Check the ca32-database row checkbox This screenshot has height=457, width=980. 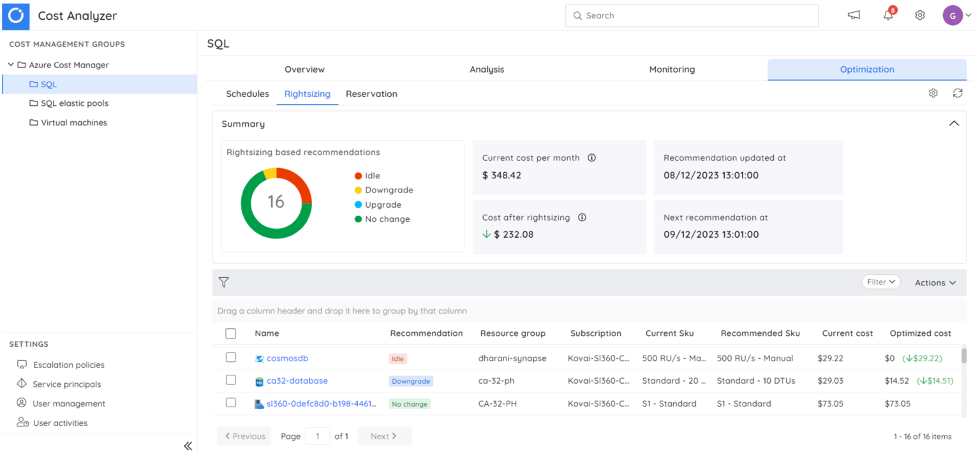230,381
